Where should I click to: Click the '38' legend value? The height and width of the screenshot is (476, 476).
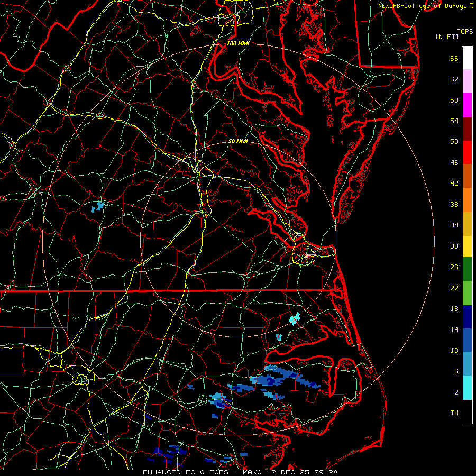point(454,204)
